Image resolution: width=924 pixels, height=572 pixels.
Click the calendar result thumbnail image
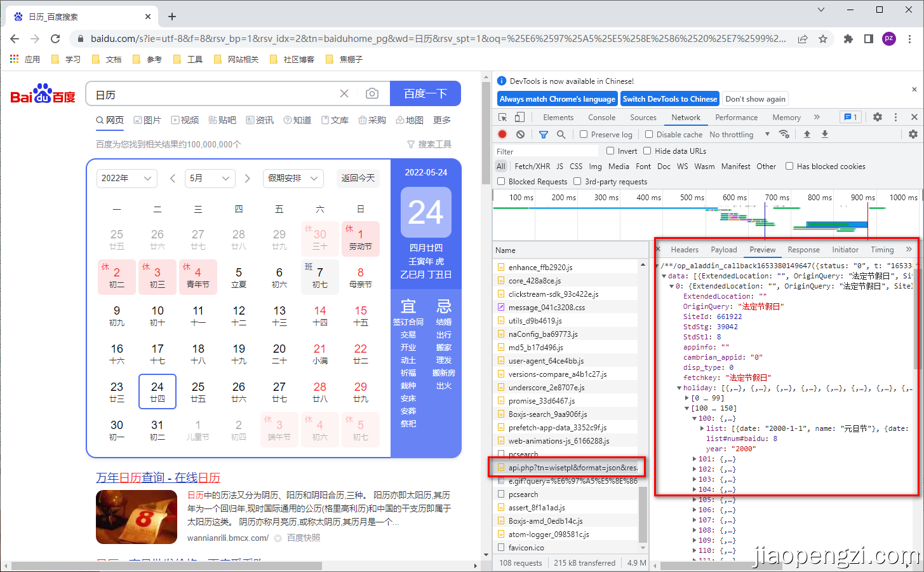click(x=137, y=517)
